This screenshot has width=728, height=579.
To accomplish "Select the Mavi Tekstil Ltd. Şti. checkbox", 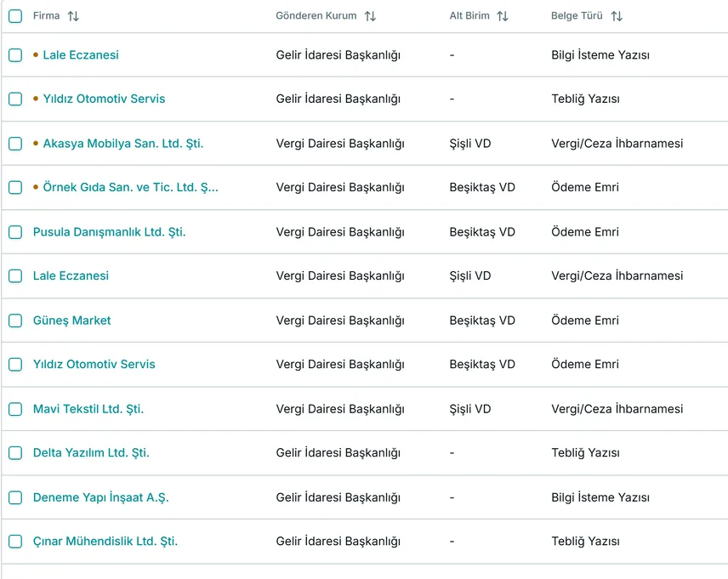I will pyautogui.click(x=15, y=409).
